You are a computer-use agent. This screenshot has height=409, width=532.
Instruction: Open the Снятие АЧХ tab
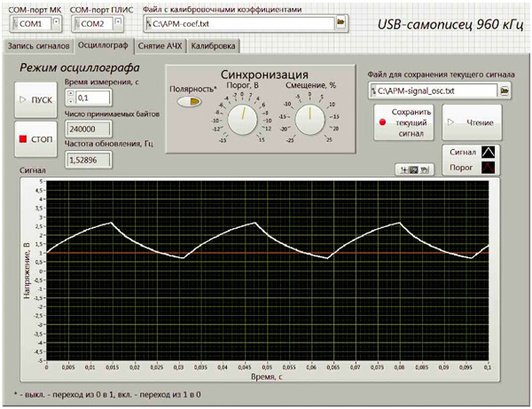(160, 43)
